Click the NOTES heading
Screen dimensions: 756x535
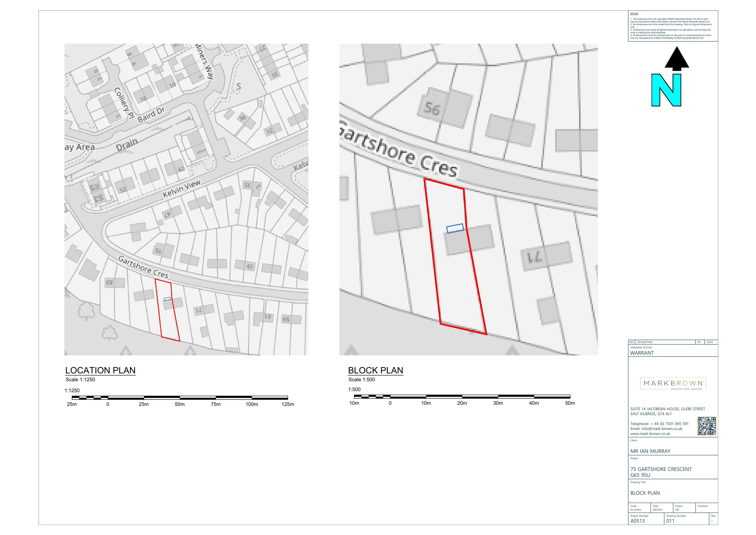pos(634,13)
